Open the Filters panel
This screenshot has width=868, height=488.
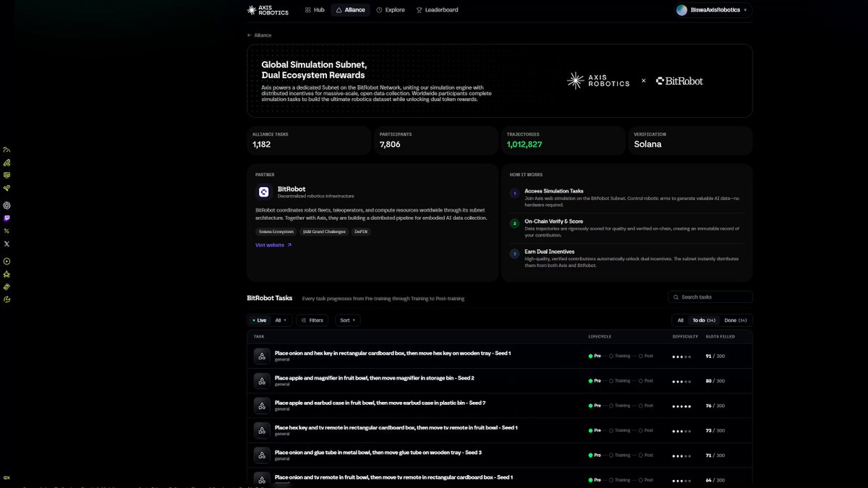[x=312, y=320]
